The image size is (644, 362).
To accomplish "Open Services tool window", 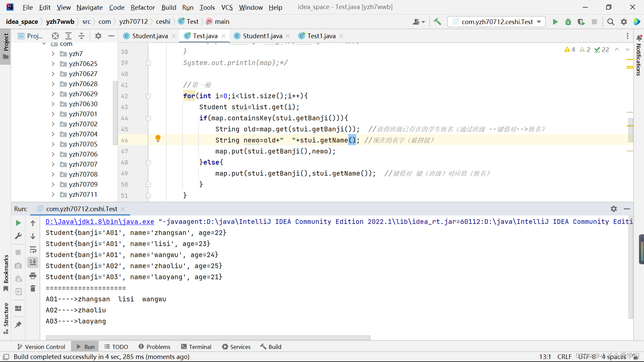I will (236, 347).
